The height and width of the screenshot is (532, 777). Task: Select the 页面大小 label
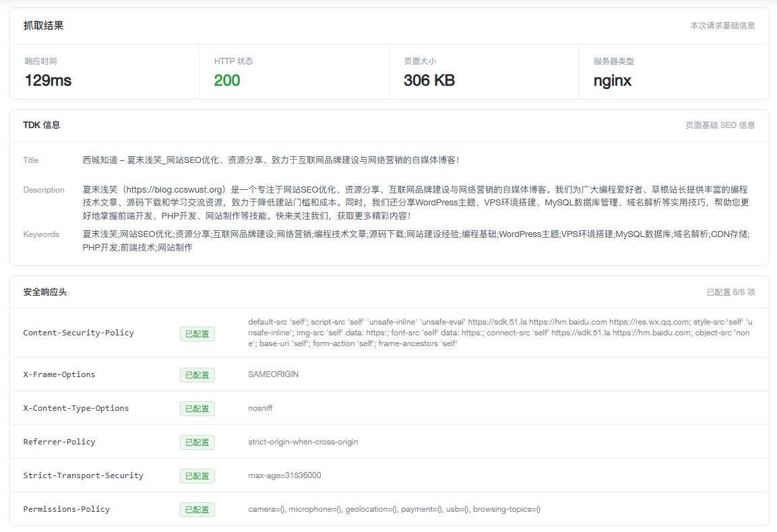[x=420, y=61]
